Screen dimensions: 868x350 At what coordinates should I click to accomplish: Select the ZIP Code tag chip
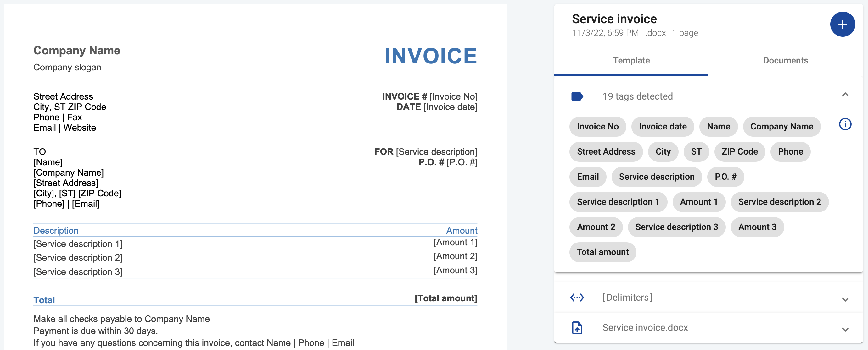click(x=739, y=152)
